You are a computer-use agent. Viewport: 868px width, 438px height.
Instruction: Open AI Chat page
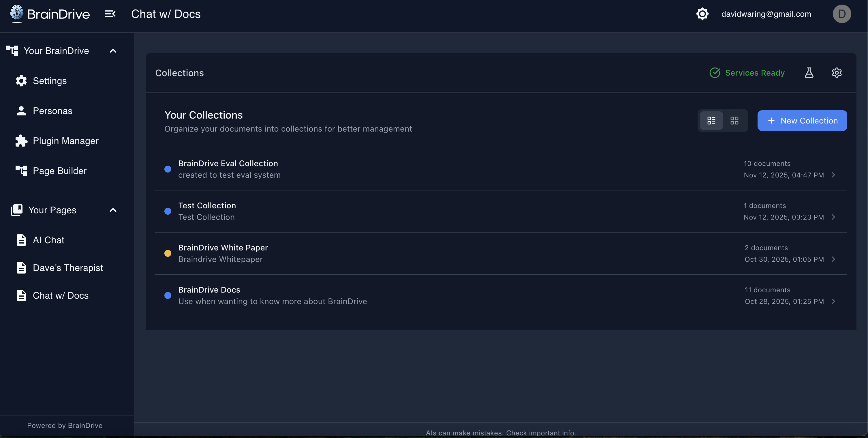pos(48,240)
